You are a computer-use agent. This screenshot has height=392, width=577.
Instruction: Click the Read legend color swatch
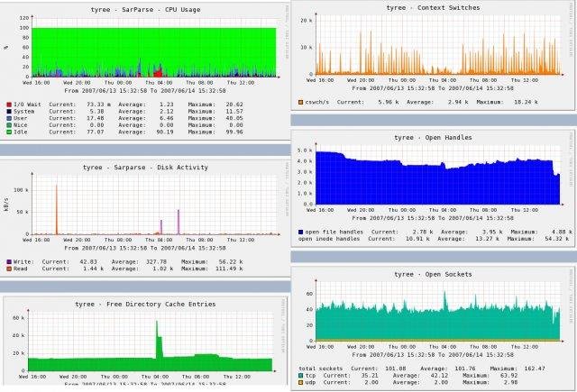(x=8, y=269)
